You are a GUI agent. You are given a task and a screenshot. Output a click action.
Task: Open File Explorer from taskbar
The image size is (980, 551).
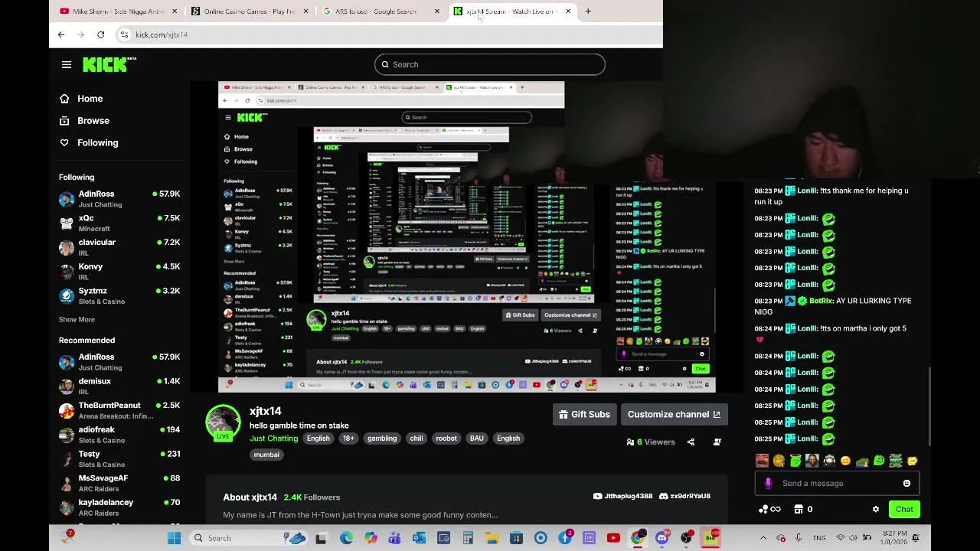[492, 538]
